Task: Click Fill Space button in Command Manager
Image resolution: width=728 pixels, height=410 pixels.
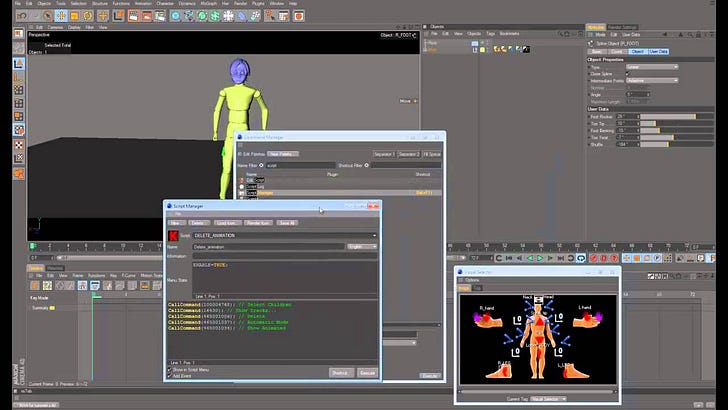Action: pos(432,154)
